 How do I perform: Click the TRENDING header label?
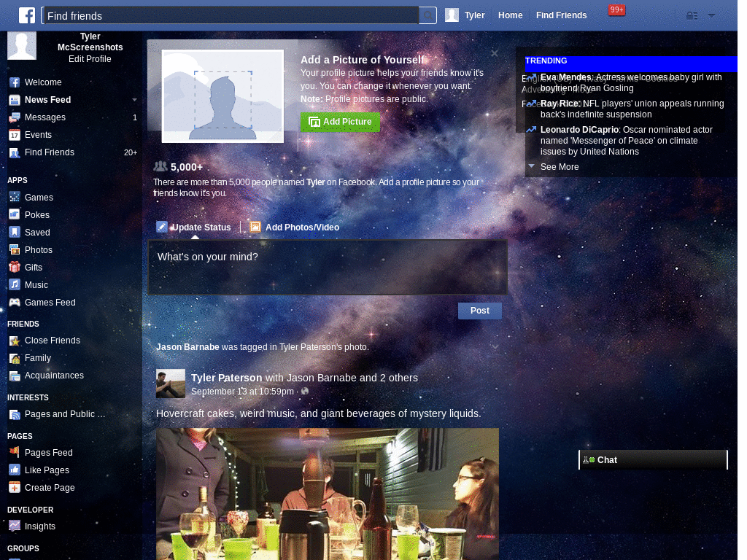[546, 61]
